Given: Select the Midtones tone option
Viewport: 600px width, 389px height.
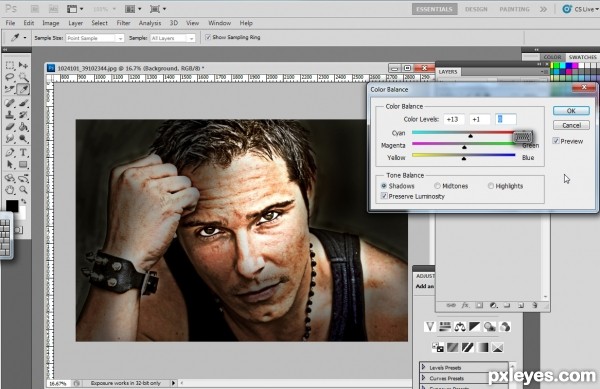Looking at the screenshot, I should click(x=437, y=186).
